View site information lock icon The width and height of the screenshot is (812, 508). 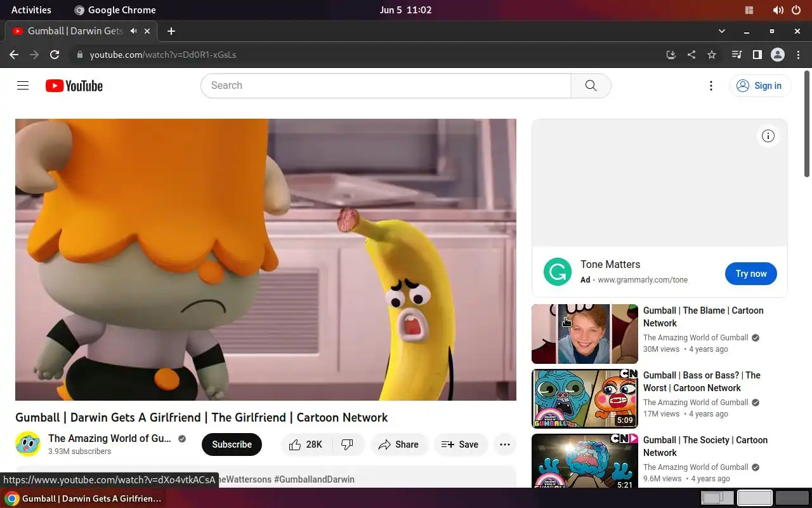(x=80, y=55)
